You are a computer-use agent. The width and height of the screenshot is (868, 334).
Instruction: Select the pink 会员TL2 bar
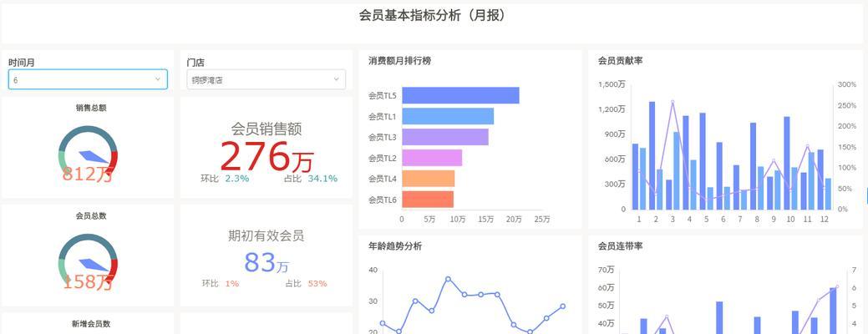[x=432, y=158]
